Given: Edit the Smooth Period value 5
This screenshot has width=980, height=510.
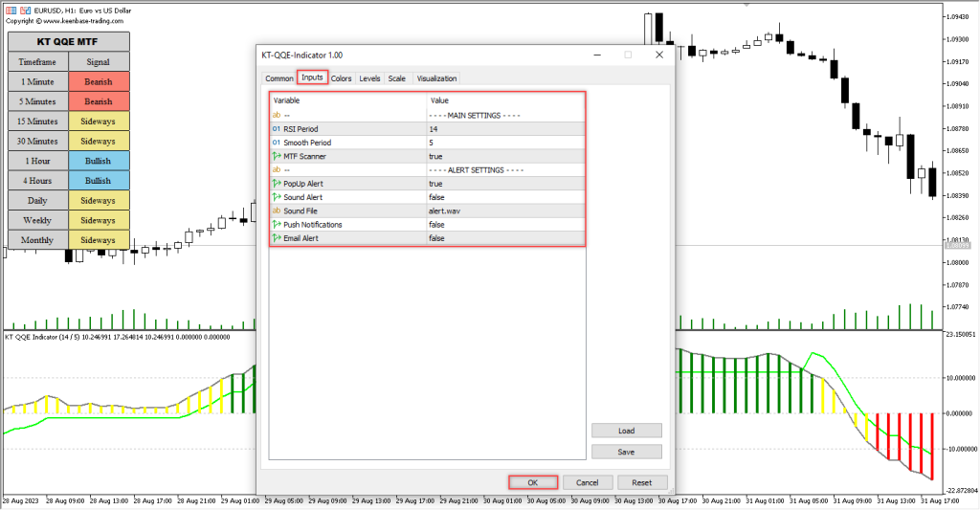Looking at the screenshot, I should pos(504,142).
